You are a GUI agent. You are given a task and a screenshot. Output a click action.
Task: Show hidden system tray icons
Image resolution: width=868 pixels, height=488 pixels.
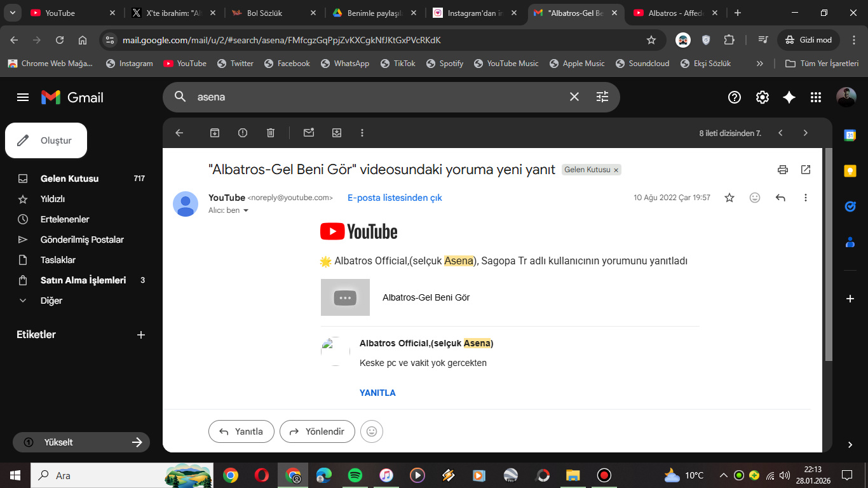pyautogui.click(x=723, y=475)
